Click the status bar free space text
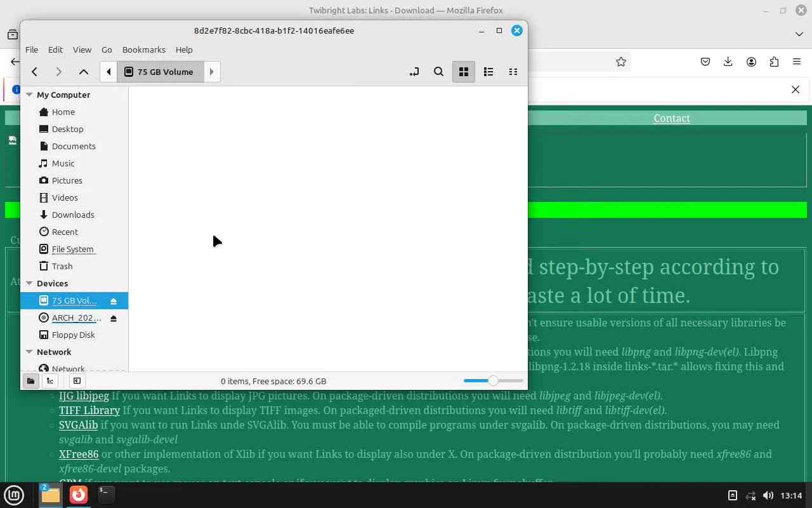 (273, 381)
